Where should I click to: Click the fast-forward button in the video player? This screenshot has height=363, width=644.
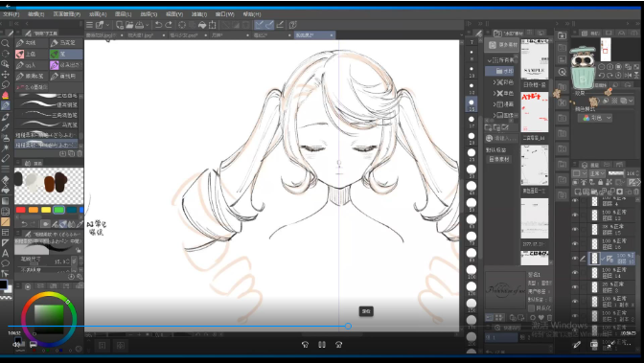coord(339,345)
